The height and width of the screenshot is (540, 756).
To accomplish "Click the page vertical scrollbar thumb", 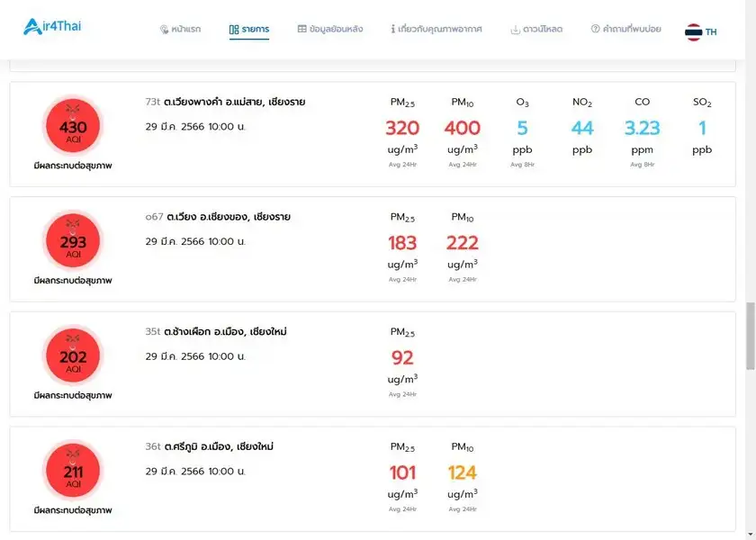I will [751, 336].
